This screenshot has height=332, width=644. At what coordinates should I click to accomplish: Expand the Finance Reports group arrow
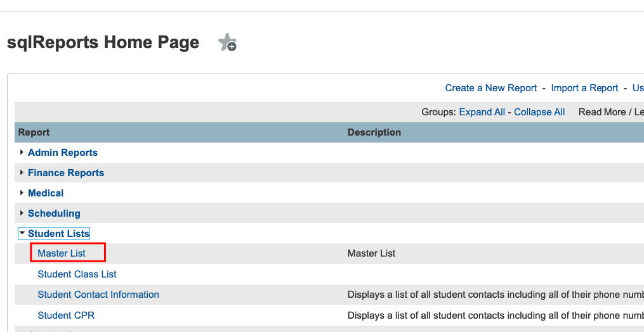tap(22, 173)
